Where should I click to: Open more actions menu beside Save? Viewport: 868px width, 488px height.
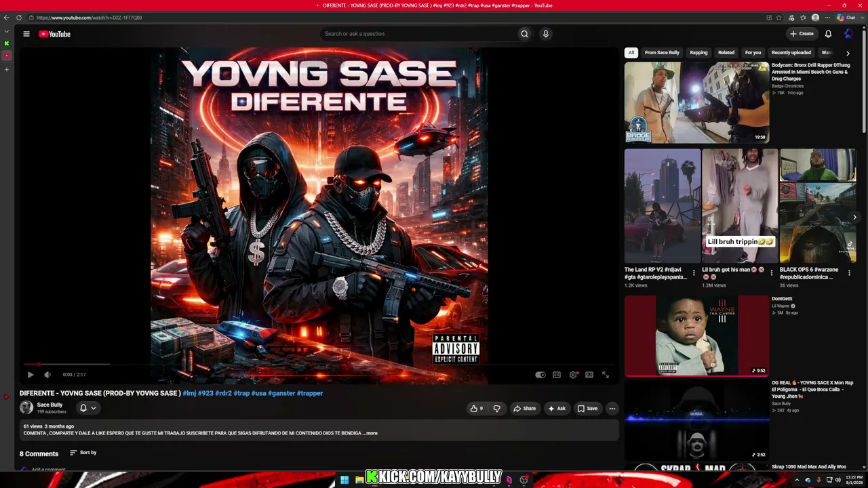click(612, 409)
